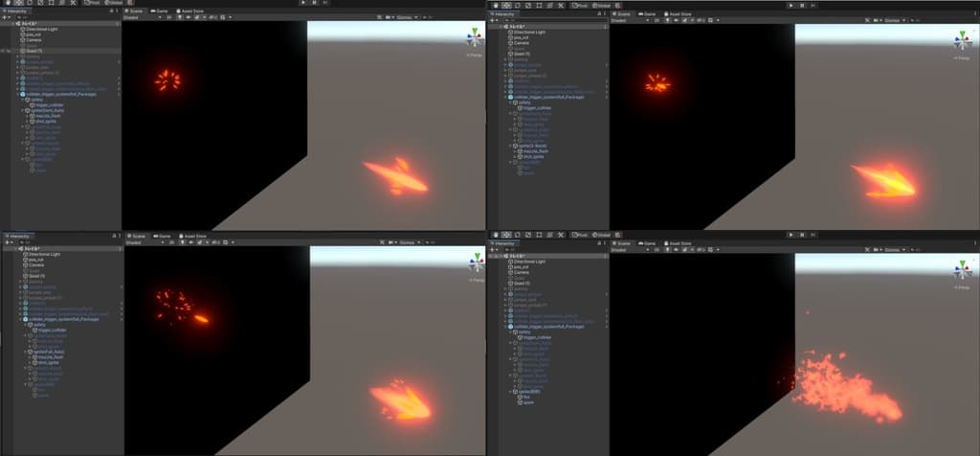
Task: Select the spark object in bottom-right Hierarchy
Action: tap(526, 402)
